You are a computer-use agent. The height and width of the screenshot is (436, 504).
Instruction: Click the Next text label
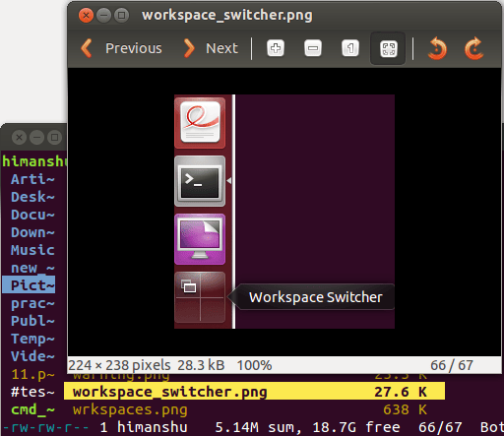221,48
